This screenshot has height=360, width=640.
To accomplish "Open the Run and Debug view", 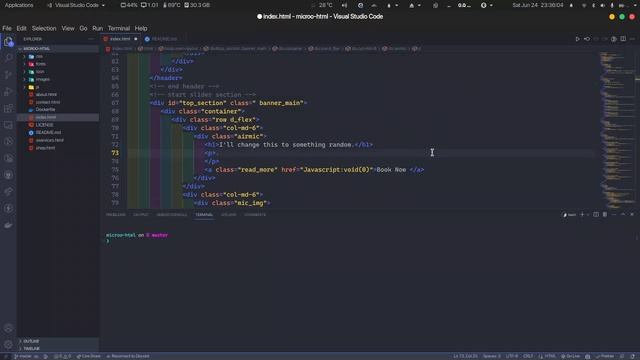I will 8,91.
